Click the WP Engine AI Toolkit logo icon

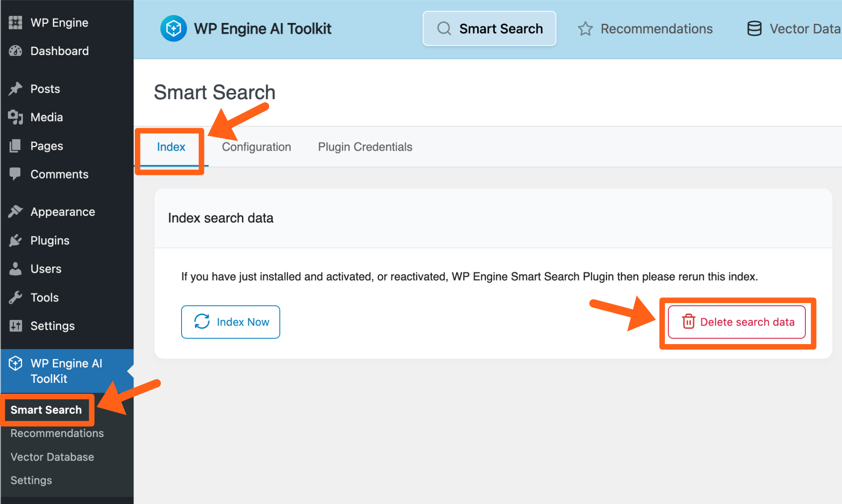(173, 29)
